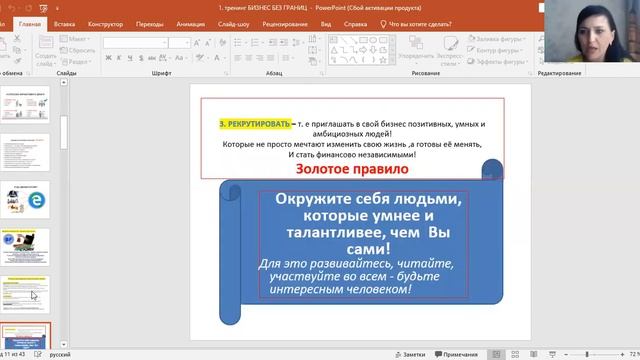Click the decrease indent icon
The height and width of the screenshot is (360, 640).
tap(273, 42)
